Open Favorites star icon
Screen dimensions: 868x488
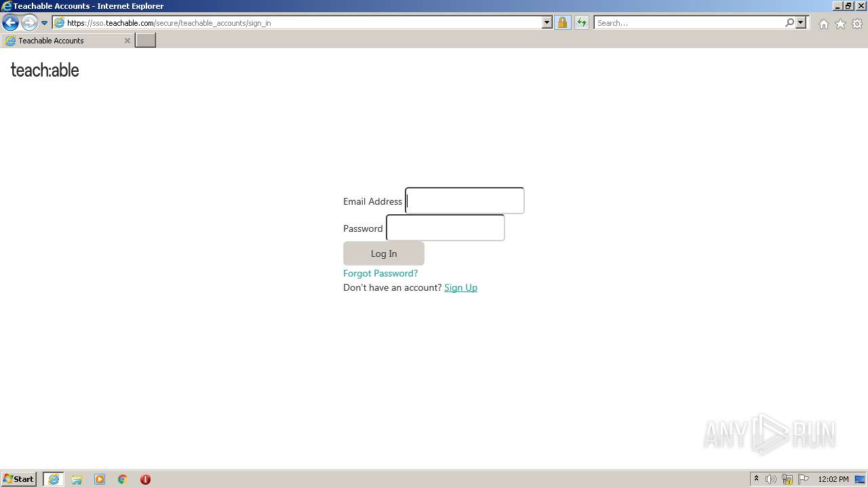click(840, 24)
